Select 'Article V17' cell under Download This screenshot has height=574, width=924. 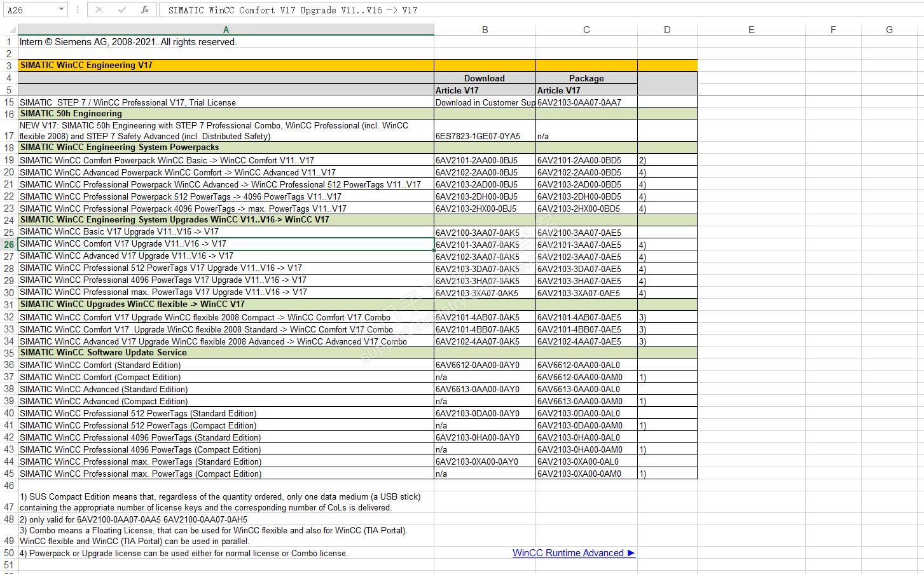(x=485, y=90)
